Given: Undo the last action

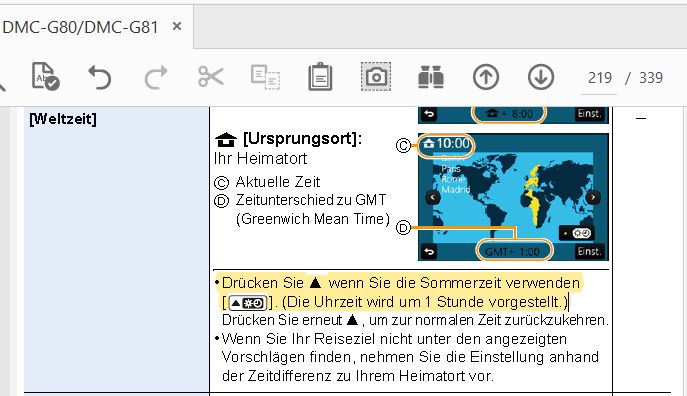Looking at the screenshot, I should pyautogui.click(x=99, y=77).
